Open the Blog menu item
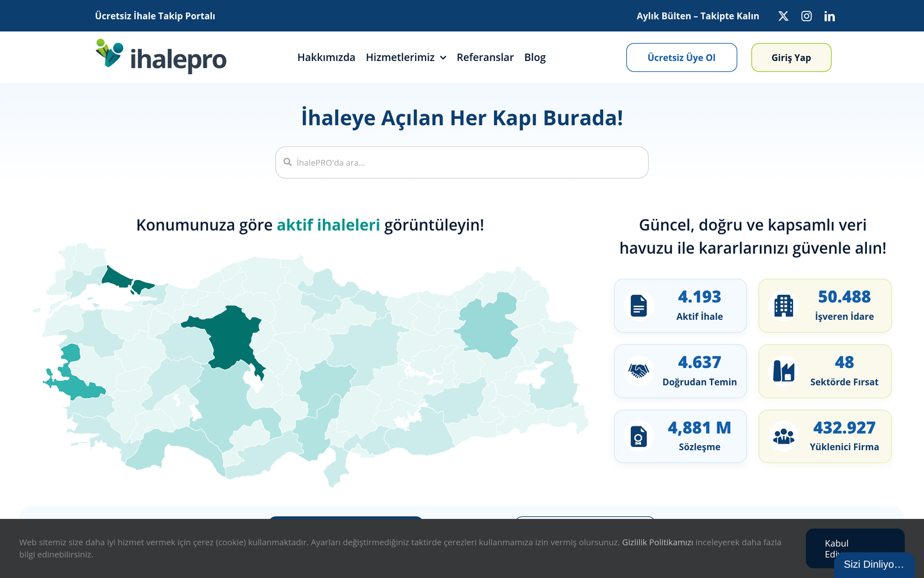This screenshot has height=578, width=924. (535, 57)
